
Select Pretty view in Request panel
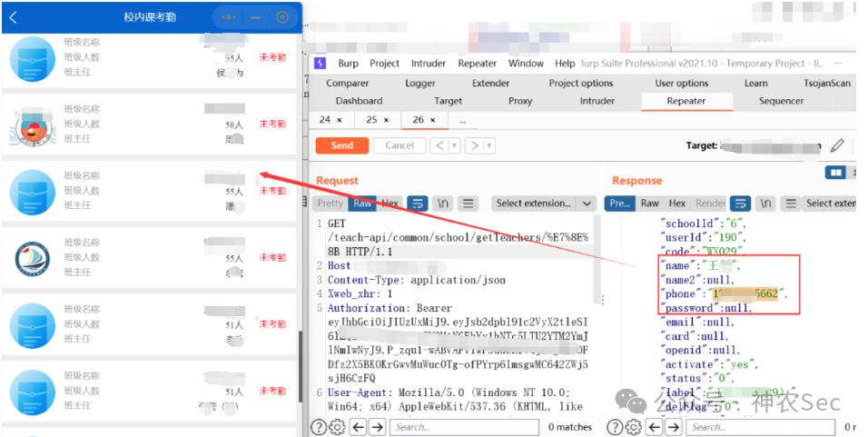point(330,204)
